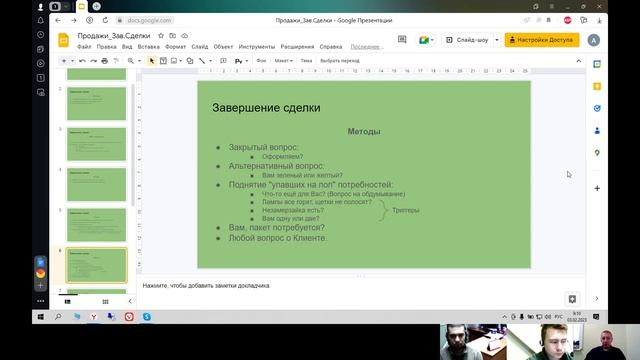The width and height of the screenshot is (640, 360).
Task: Go back in the browser
Action: pyautogui.click(x=58, y=20)
